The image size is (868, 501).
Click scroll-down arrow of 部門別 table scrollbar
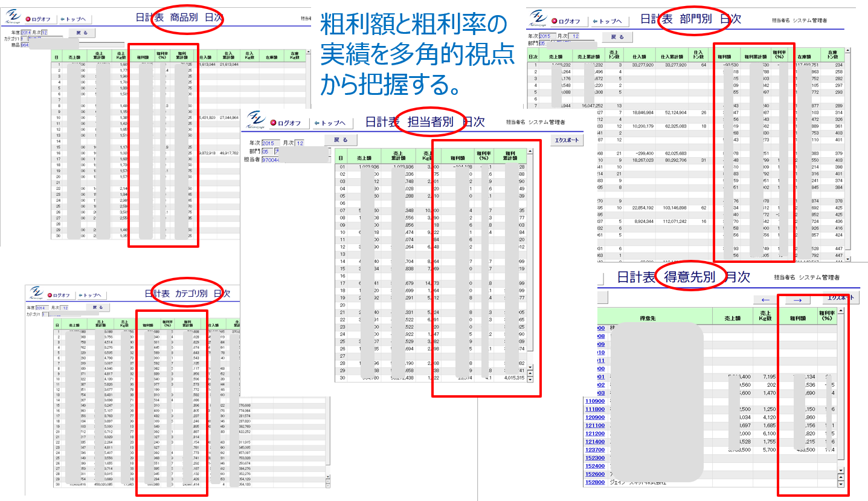pos(847,259)
